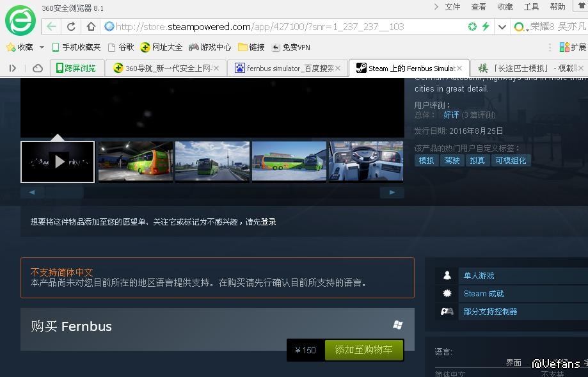The width and height of the screenshot is (588, 377).
Task: Click the game controller icon
Action: (x=447, y=311)
